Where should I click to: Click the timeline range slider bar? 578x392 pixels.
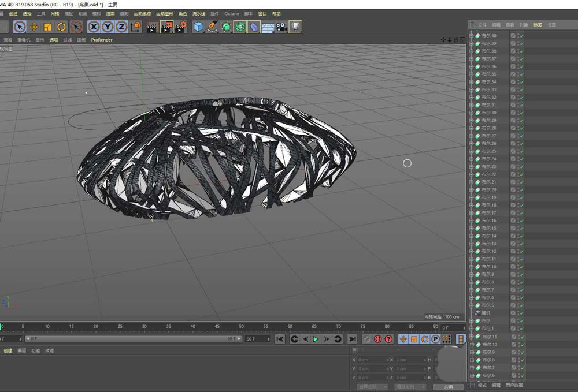[x=134, y=339]
